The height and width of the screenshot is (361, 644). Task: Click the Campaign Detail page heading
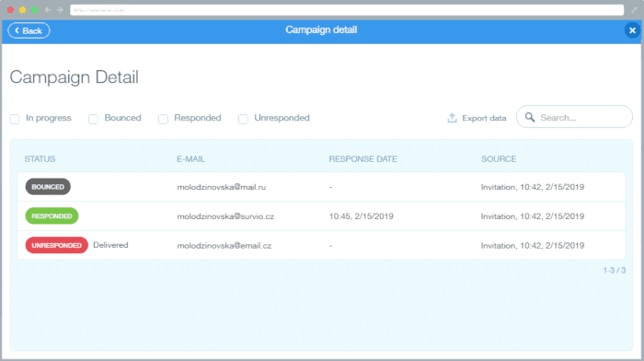75,77
